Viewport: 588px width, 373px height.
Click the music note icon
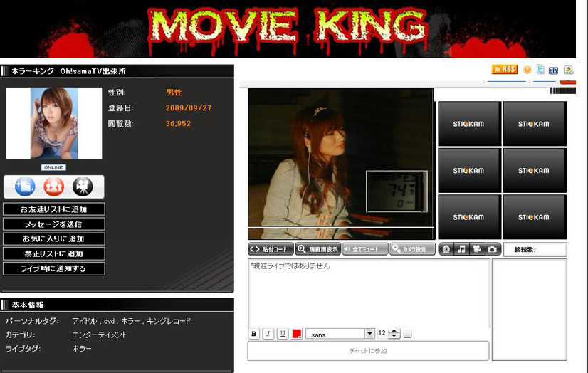(x=461, y=249)
